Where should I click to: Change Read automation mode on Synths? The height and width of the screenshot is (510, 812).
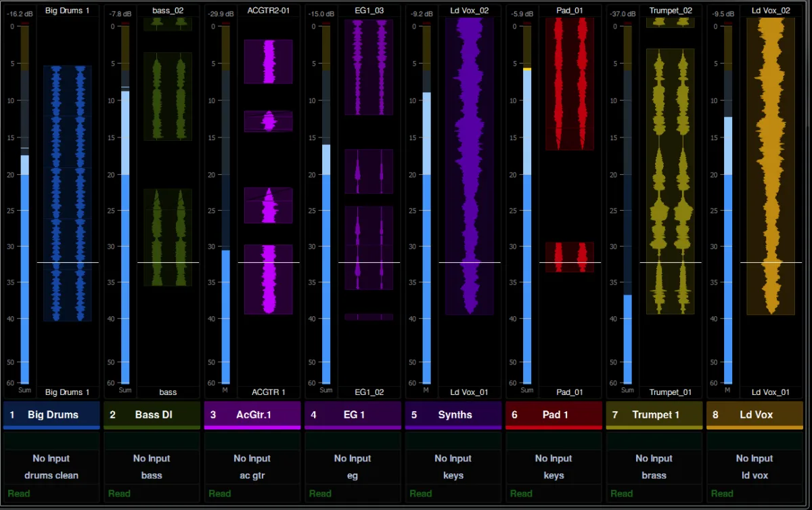421,493
